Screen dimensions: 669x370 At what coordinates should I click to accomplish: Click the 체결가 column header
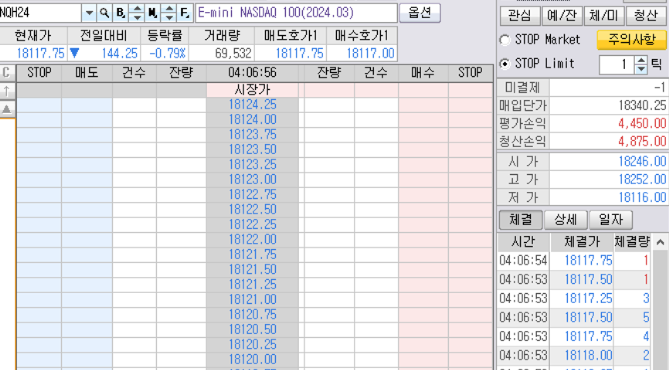click(x=582, y=242)
